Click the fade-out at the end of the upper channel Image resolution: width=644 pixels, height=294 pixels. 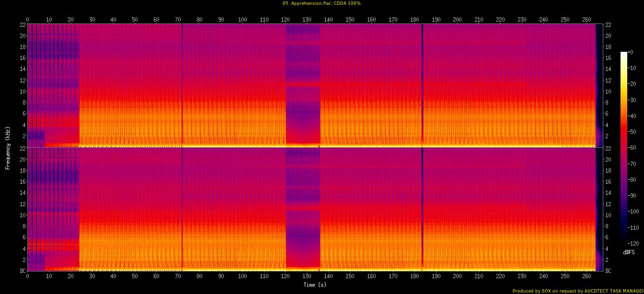598,86
